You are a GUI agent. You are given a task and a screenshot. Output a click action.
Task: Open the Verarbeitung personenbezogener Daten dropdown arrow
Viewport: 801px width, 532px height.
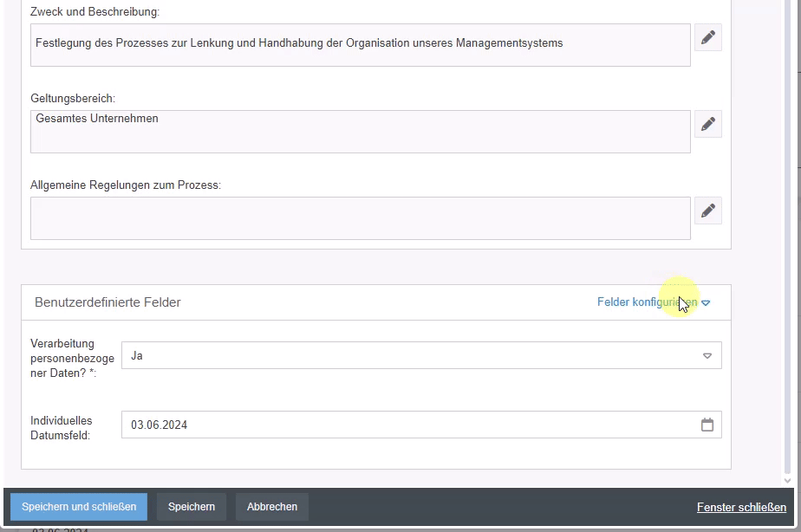707,355
